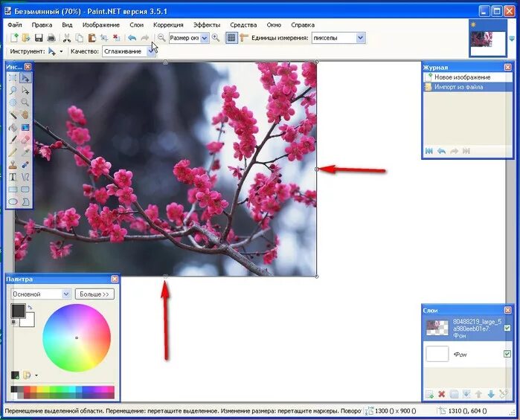Activate the Zoom magnifier tool
The height and width of the screenshot is (420, 520).
tap(25, 103)
